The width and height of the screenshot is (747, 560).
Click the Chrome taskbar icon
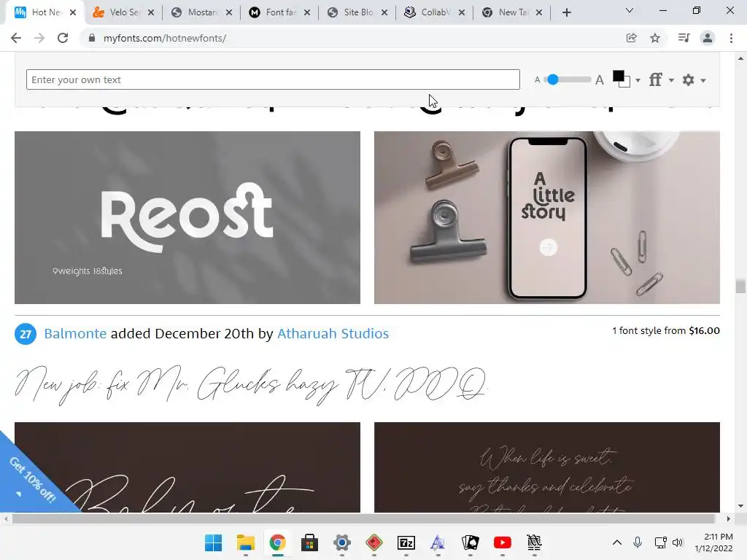278,542
